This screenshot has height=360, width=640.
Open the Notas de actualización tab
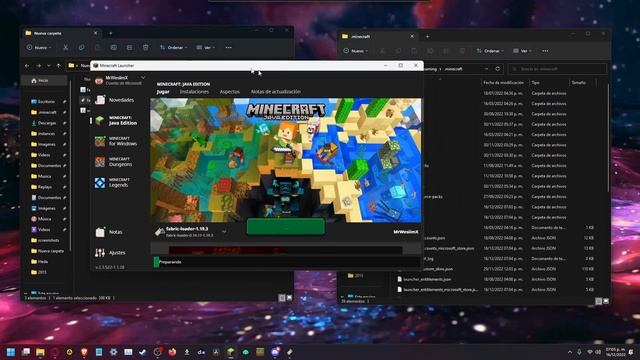pyautogui.click(x=276, y=92)
